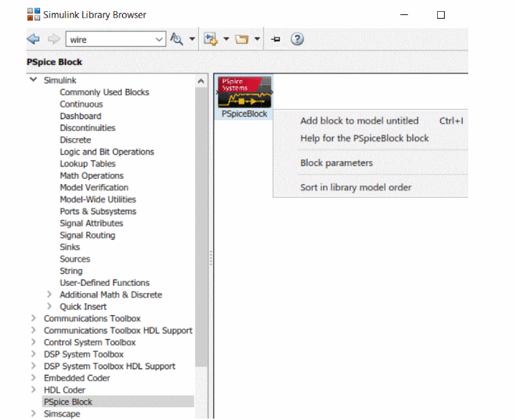515x420 pixels.
Task: Select the String library
Action: point(71,271)
